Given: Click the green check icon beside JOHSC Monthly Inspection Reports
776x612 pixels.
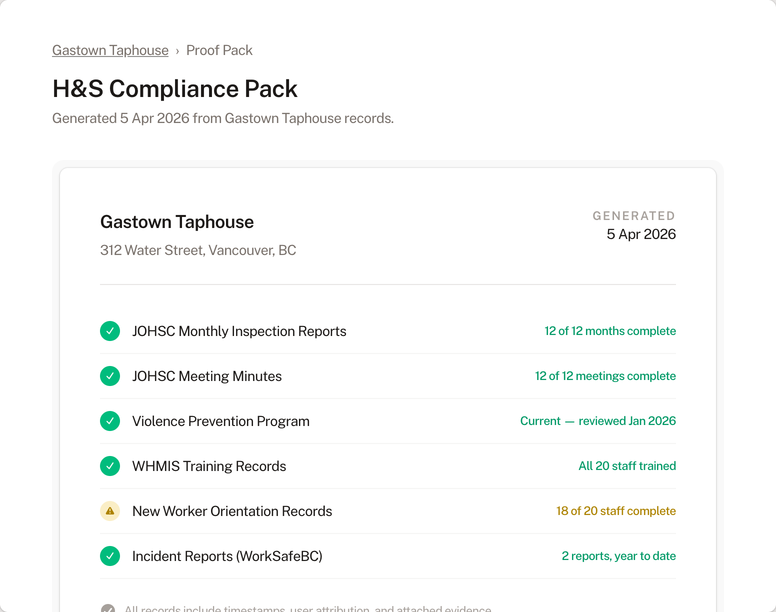Looking at the screenshot, I should [110, 331].
